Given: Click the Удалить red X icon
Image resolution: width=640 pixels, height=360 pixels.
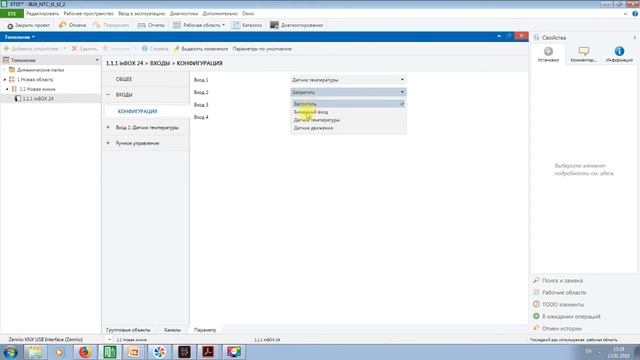Looking at the screenshot, I should click(74, 49).
